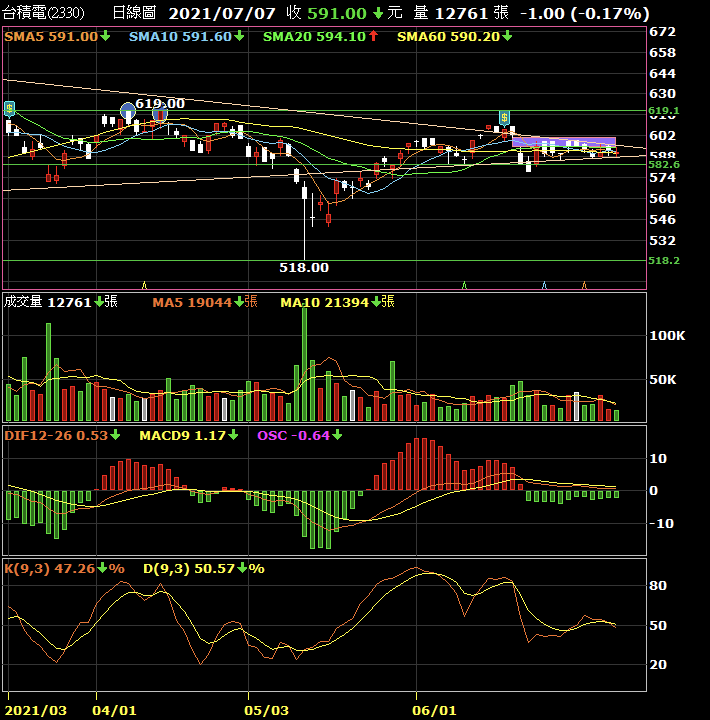Click the 05/03 date axis label
Viewport: 710px width, 720px height.
266,711
